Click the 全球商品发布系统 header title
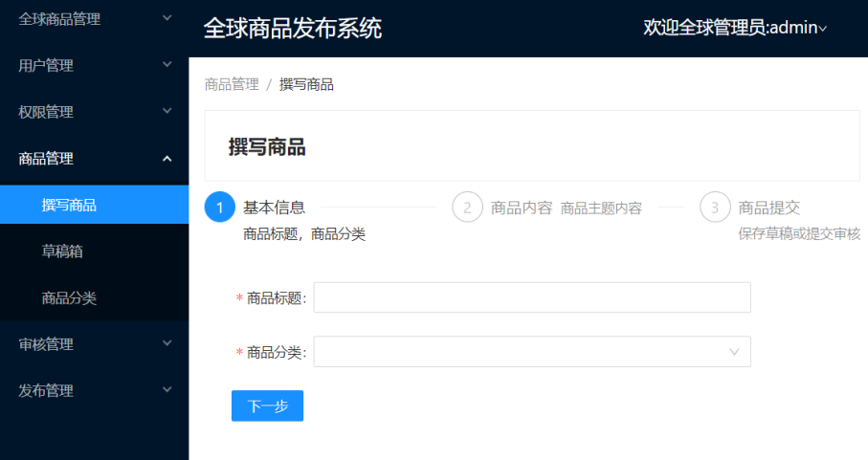 click(293, 29)
